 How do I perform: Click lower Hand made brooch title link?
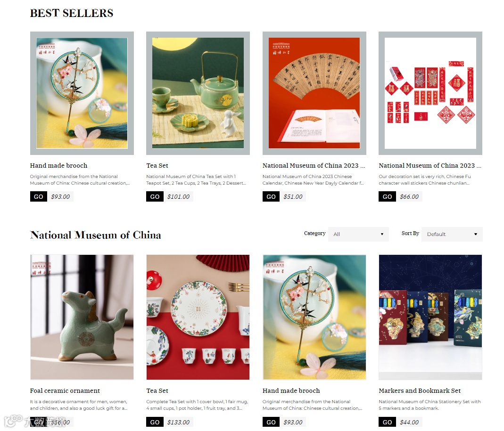291,390
